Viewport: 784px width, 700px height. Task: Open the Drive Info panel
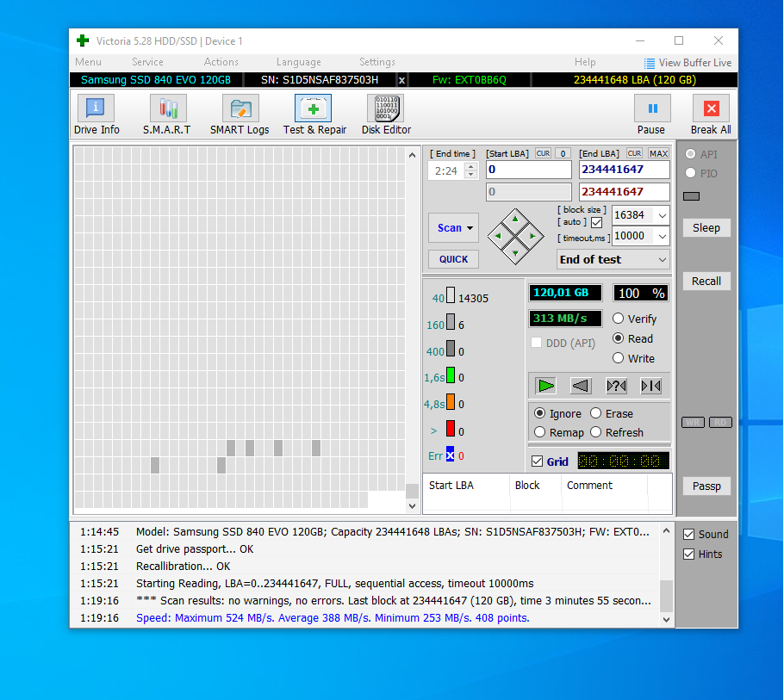tap(96, 108)
